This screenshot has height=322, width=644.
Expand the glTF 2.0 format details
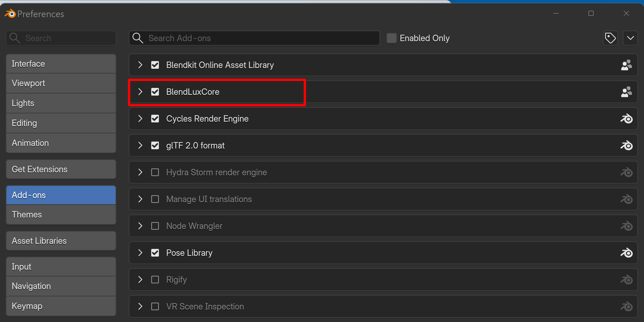(140, 145)
